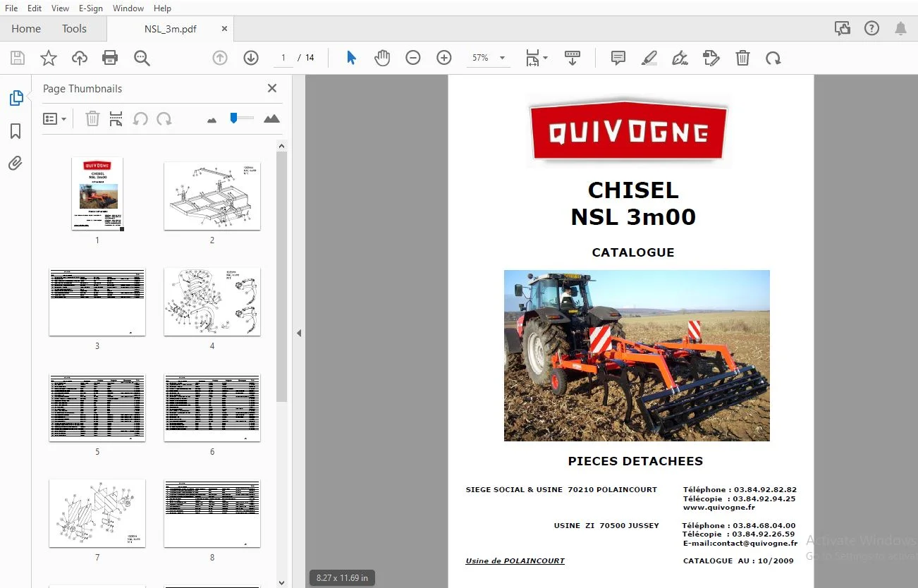Enable scrolling mode from the toolbar
The width and height of the screenshot is (918, 588).
point(573,58)
